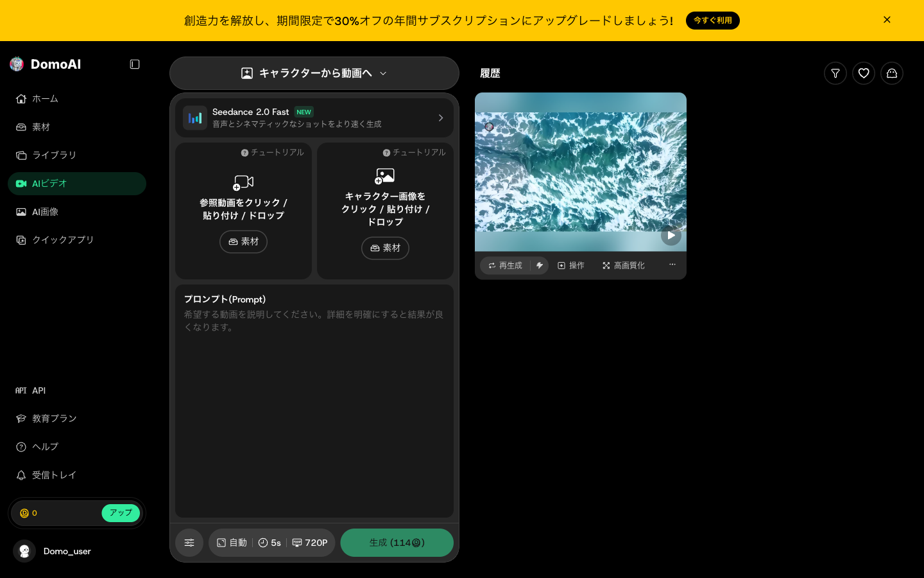Screen dimensions: 924x578
Task: Click the lightning quick regenerate icon
Action: click(540, 265)
